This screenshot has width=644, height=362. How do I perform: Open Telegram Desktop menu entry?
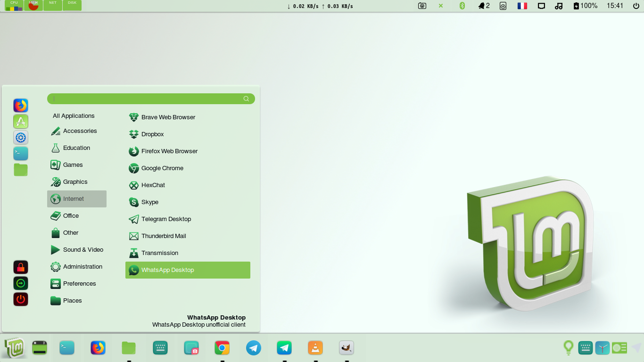pyautogui.click(x=188, y=219)
